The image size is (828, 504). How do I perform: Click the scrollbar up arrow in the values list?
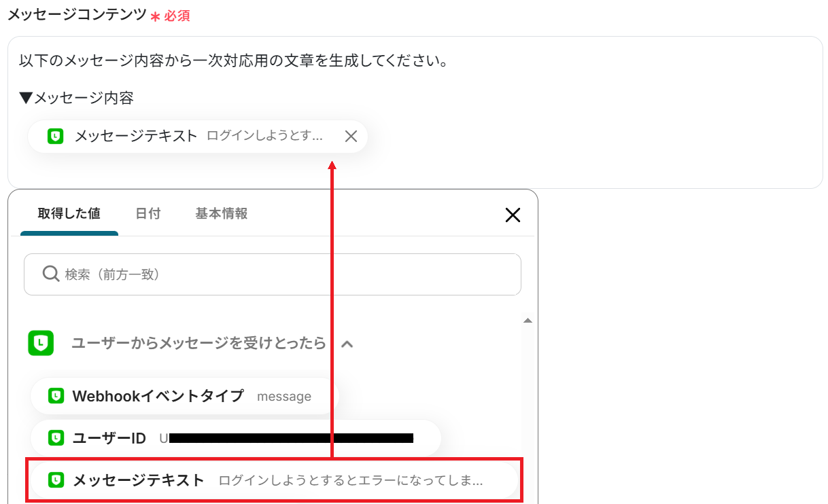(528, 320)
